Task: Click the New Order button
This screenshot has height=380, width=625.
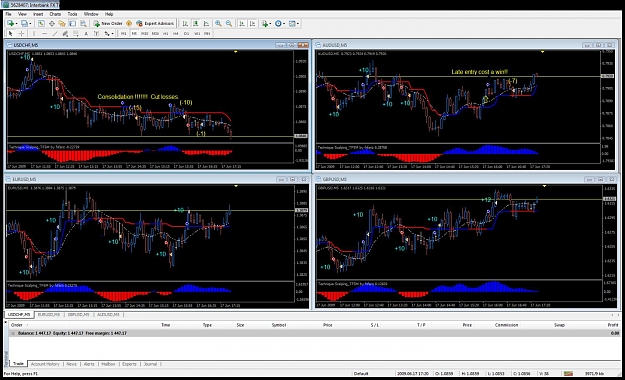Action: coord(108,24)
